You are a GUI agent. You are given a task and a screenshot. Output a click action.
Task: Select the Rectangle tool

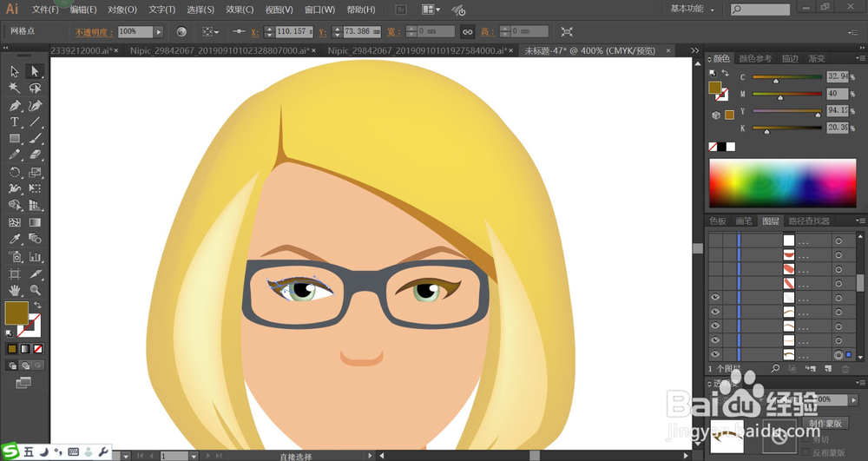[15, 138]
